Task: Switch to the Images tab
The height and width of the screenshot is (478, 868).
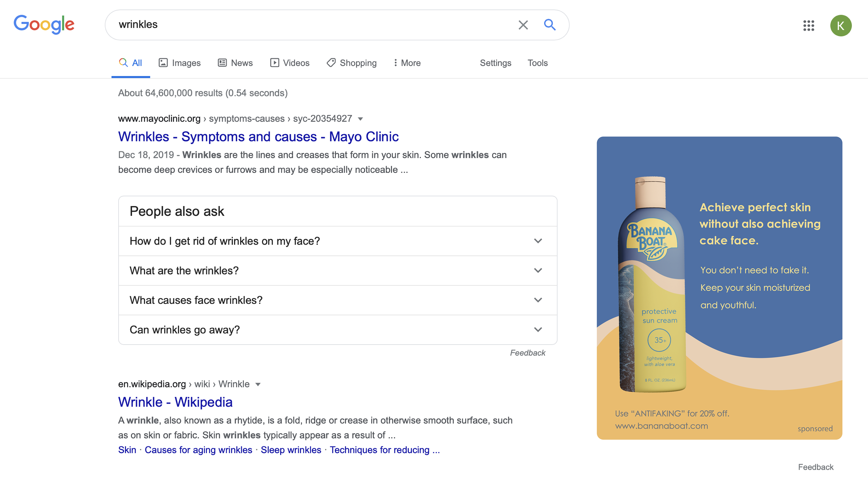Action: pos(180,63)
